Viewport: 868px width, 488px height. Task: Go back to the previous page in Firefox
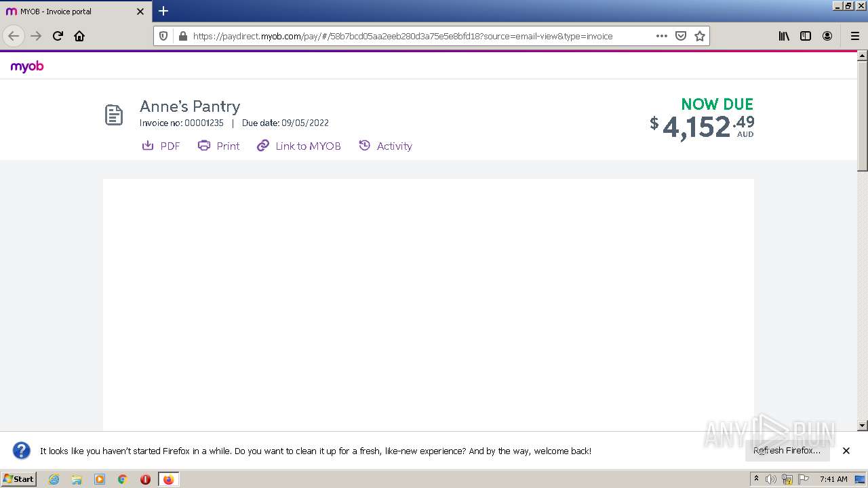tap(14, 36)
